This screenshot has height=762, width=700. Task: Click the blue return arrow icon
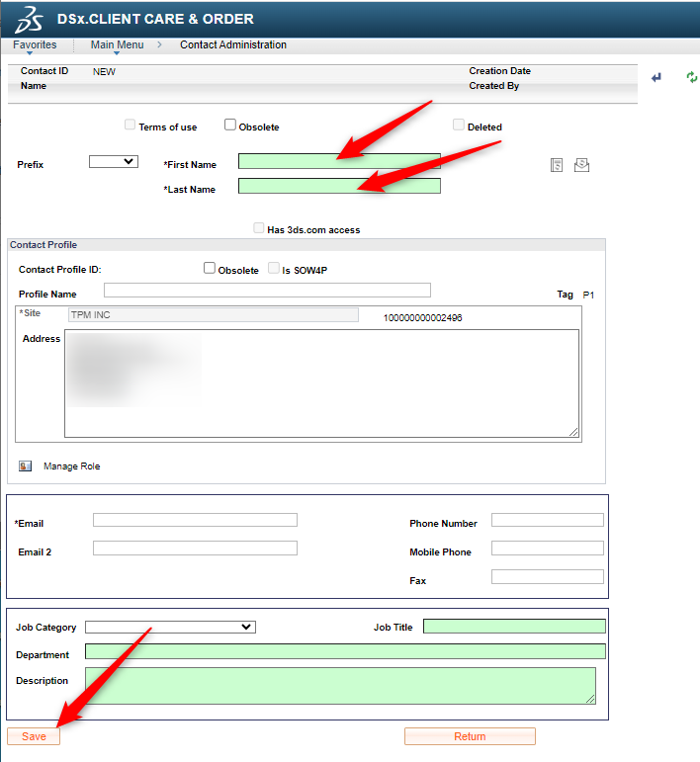[656, 78]
